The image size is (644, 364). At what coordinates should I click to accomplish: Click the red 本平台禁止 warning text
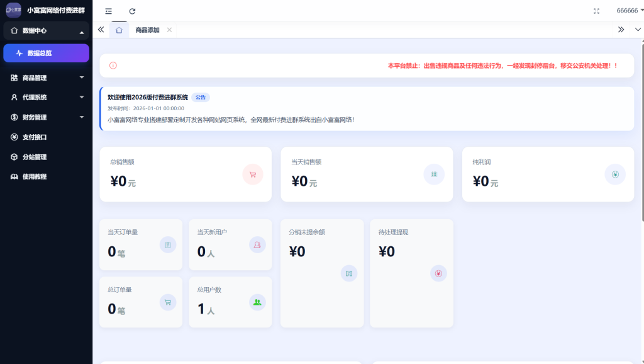click(x=502, y=65)
